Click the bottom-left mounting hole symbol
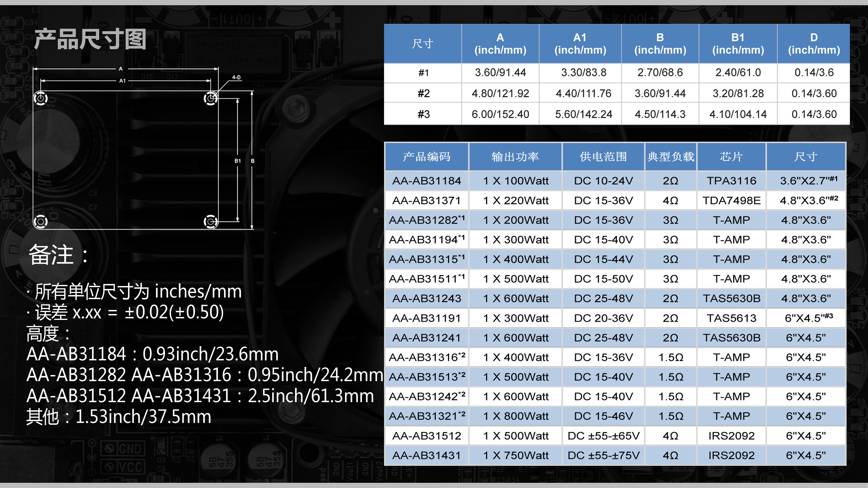 [x=41, y=221]
